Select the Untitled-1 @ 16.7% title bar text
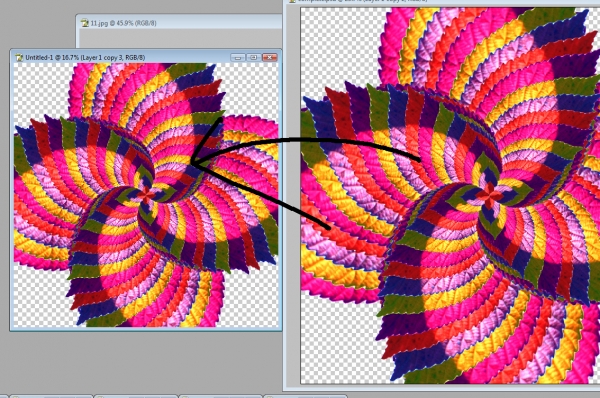 tap(85, 57)
